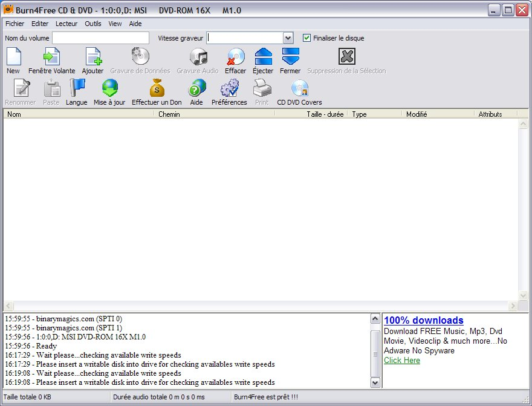Click the Gravure Audio icon
Screen dimensions: 532x406
click(198, 56)
